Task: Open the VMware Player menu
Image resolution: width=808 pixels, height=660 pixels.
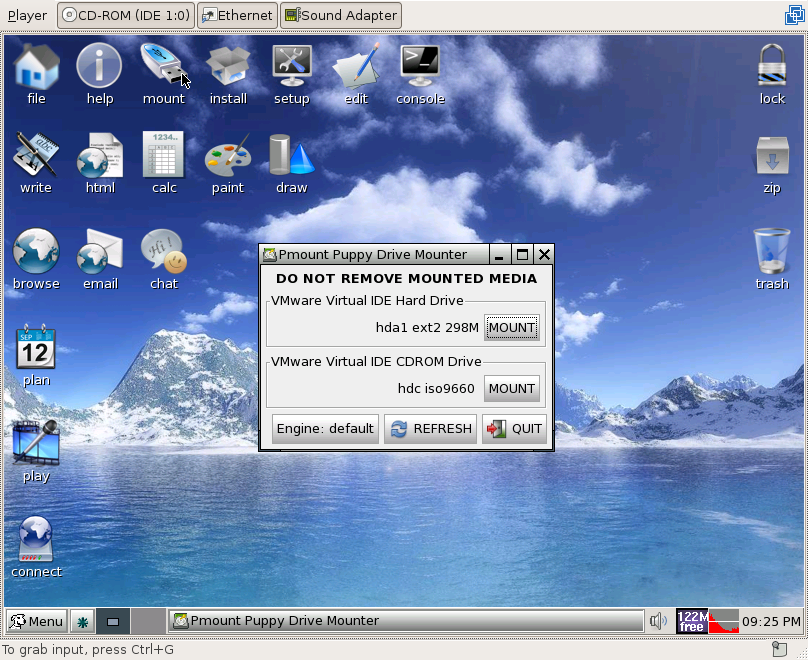Action: point(27,15)
